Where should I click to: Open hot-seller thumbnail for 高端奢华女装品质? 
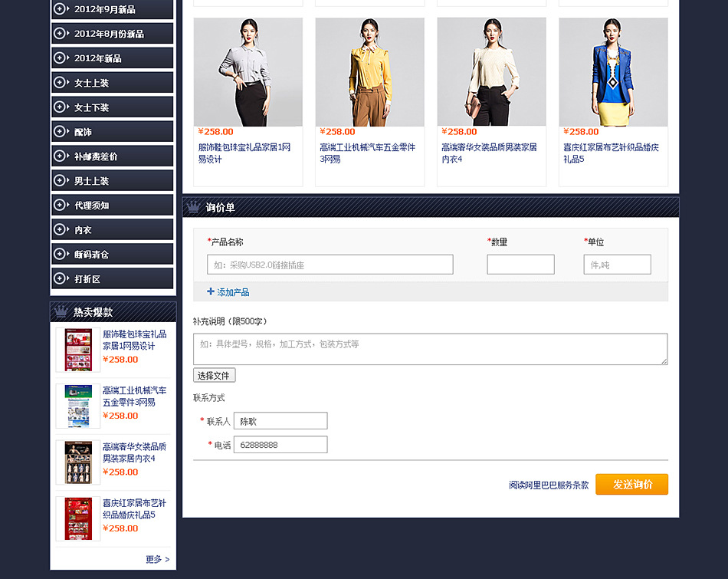click(78, 462)
